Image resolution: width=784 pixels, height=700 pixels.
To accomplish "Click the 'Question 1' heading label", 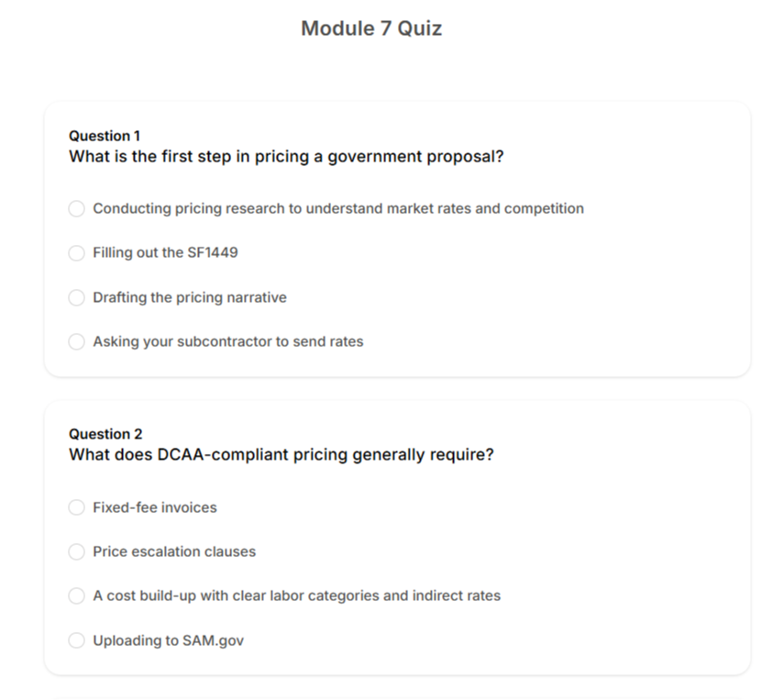I will click(105, 136).
